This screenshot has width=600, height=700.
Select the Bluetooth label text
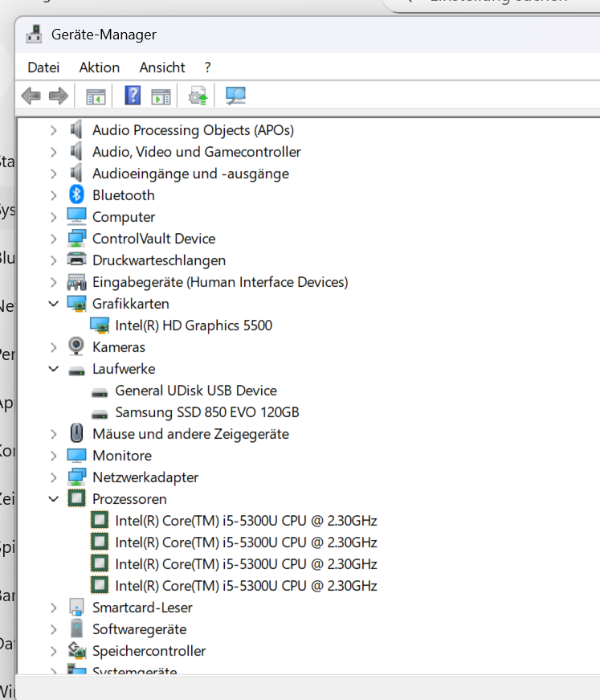pyautogui.click(x=124, y=195)
